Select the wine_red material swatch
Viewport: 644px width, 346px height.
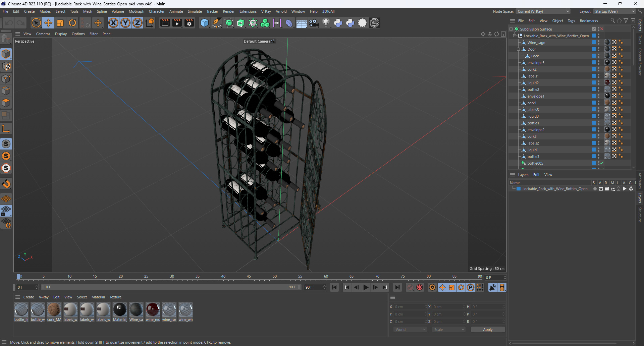[x=153, y=310]
